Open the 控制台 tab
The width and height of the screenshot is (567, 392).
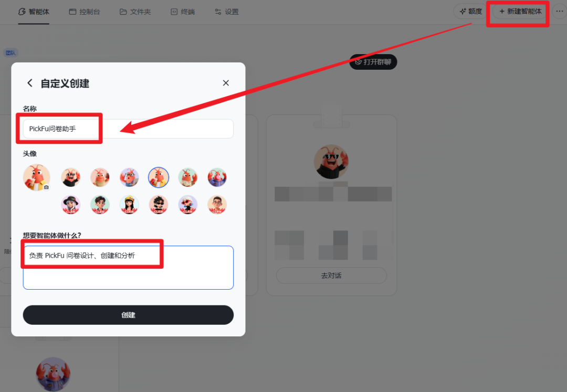(x=85, y=12)
